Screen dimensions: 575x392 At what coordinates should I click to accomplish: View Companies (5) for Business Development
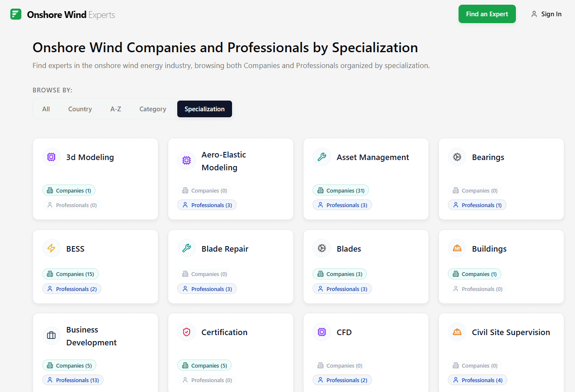69,365
